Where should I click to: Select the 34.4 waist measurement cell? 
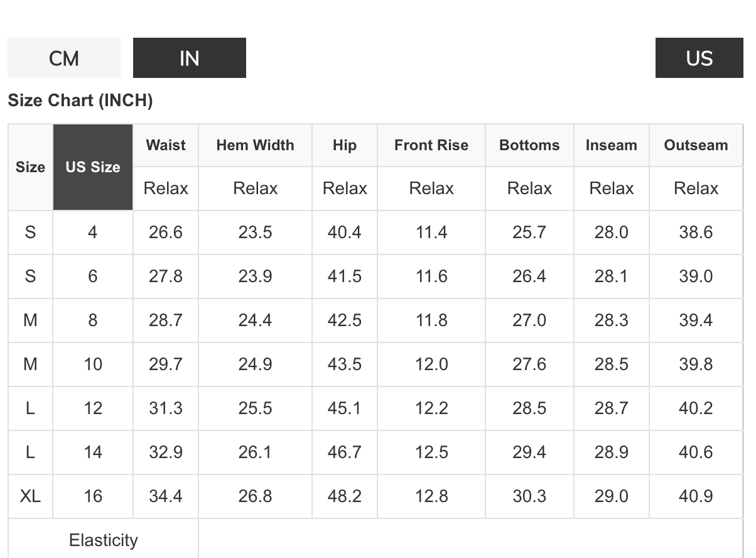click(x=166, y=496)
